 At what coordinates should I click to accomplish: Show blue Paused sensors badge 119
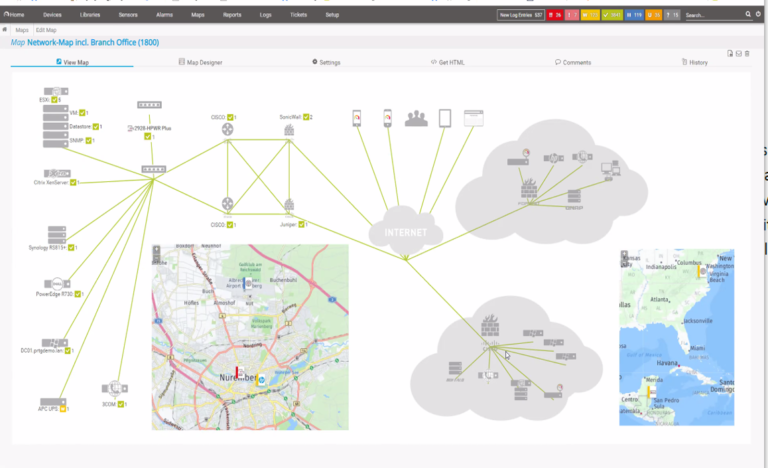click(634, 15)
